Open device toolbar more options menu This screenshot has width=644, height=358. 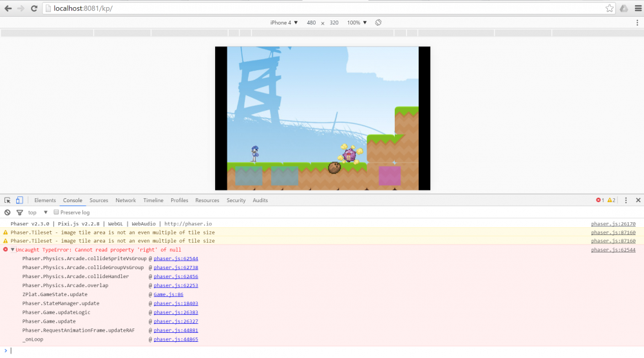click(637, 23)
